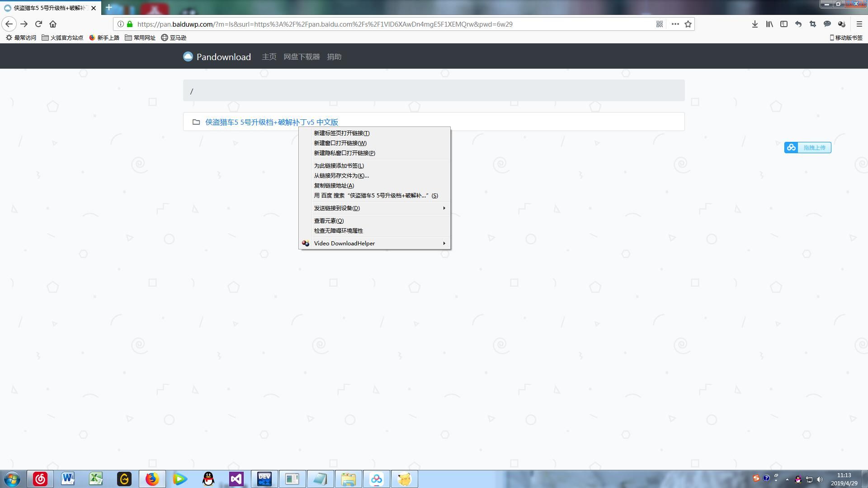
Task: Open Microsoft Word from taskbar
Action: tap(68, 479)
